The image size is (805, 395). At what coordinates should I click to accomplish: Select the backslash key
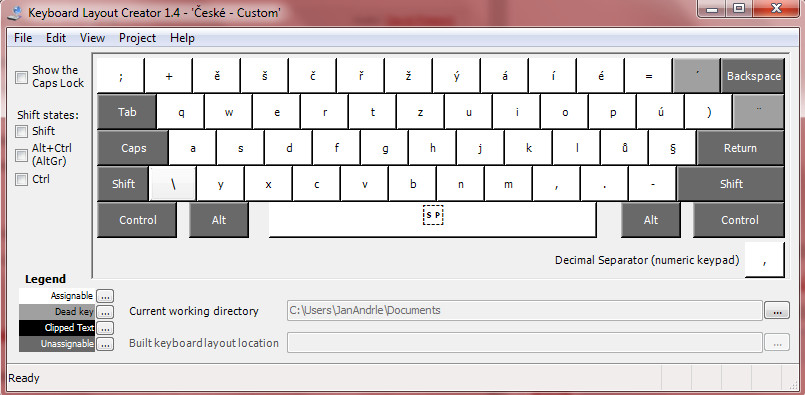173,184
